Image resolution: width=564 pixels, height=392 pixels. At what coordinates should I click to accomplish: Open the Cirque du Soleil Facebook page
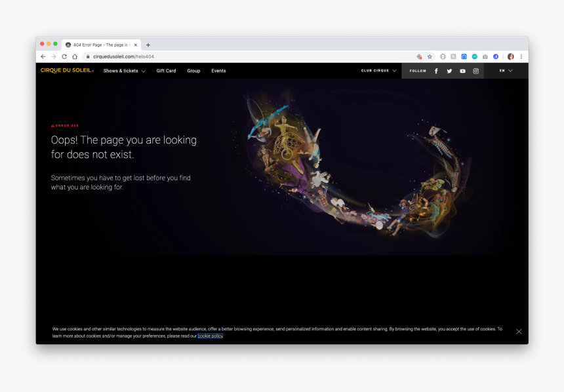436,71
